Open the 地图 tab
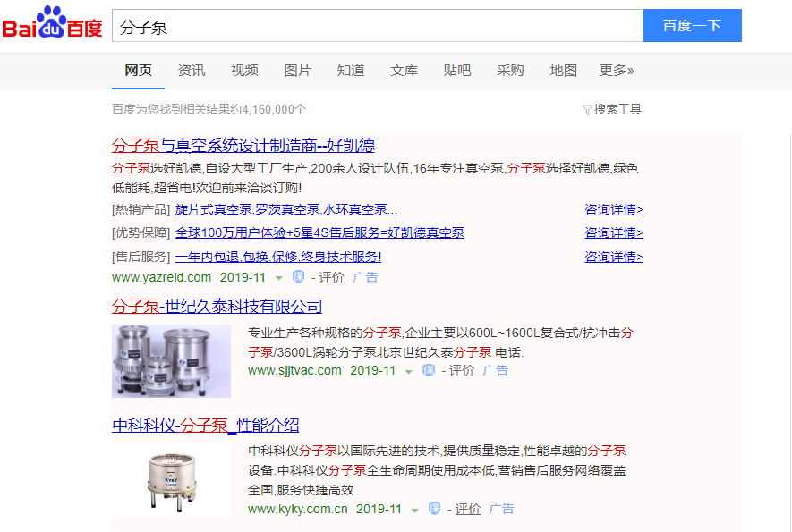The height and width of the screenshot is (532, 792). pos(563,70)
